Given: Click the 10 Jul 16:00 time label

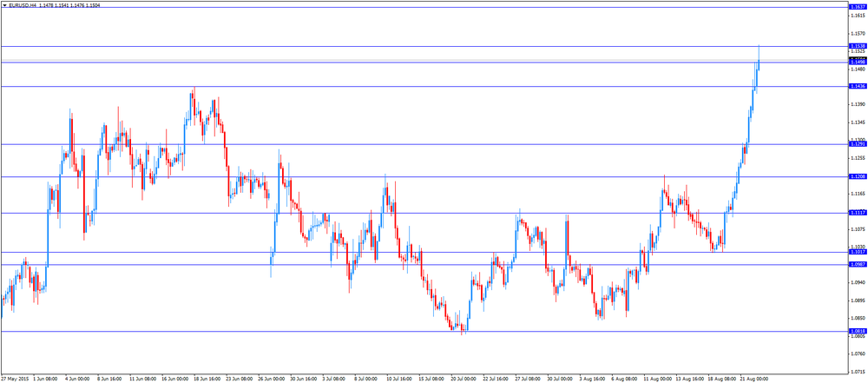Looking at the screenshot, I should click(398, 380).
